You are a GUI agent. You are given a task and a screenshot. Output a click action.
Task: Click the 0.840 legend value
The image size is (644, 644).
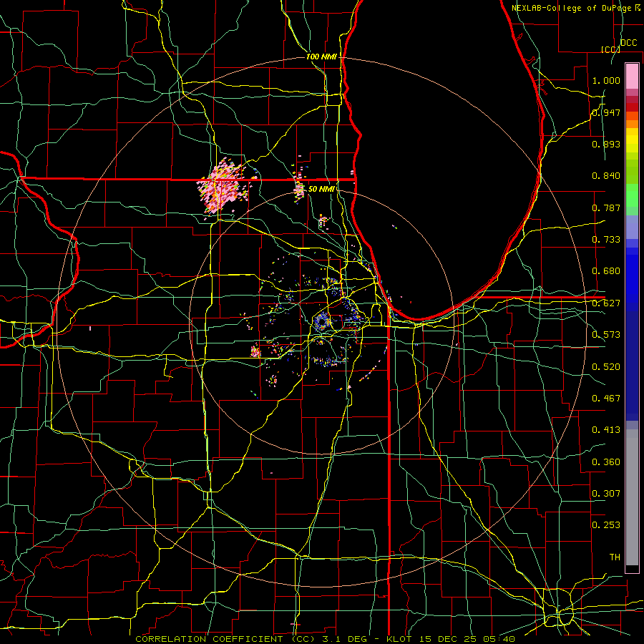(x=606, y=176)
